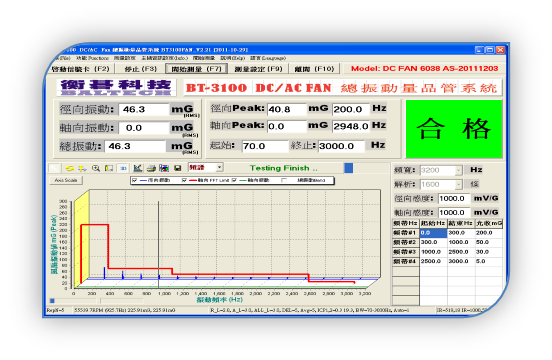The image size is (552, 360).
Task: Click the printer icon in chart toolbar
Action: click(x=151, y=168)
